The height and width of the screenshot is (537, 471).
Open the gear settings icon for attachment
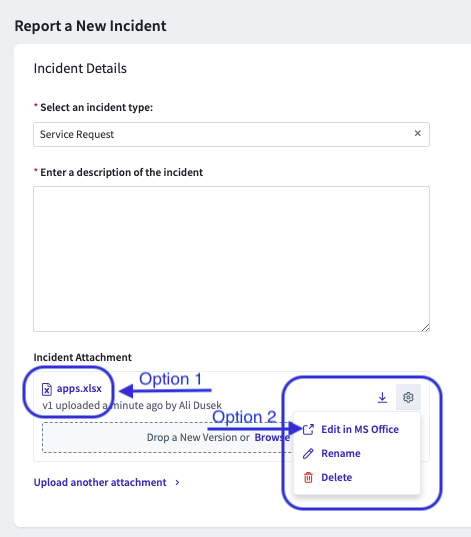(408, 397)
